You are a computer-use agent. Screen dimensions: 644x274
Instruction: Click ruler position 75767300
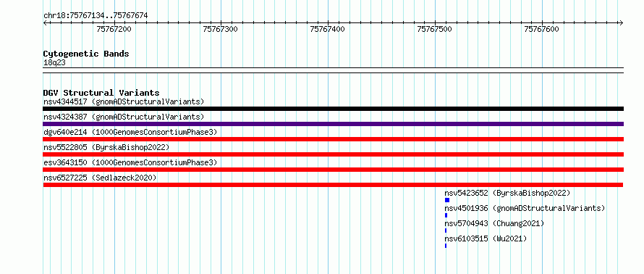221,29
